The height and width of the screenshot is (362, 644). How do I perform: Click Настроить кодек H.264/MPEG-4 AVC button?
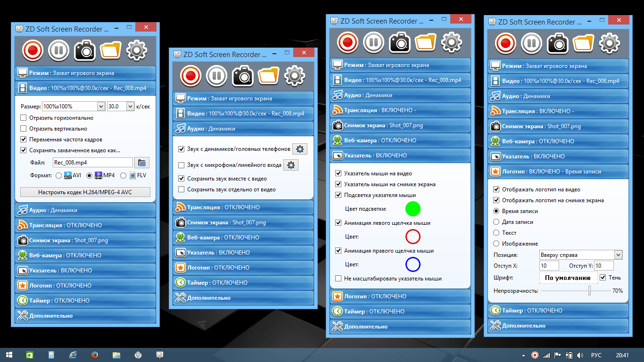click(x=85, y=192)
